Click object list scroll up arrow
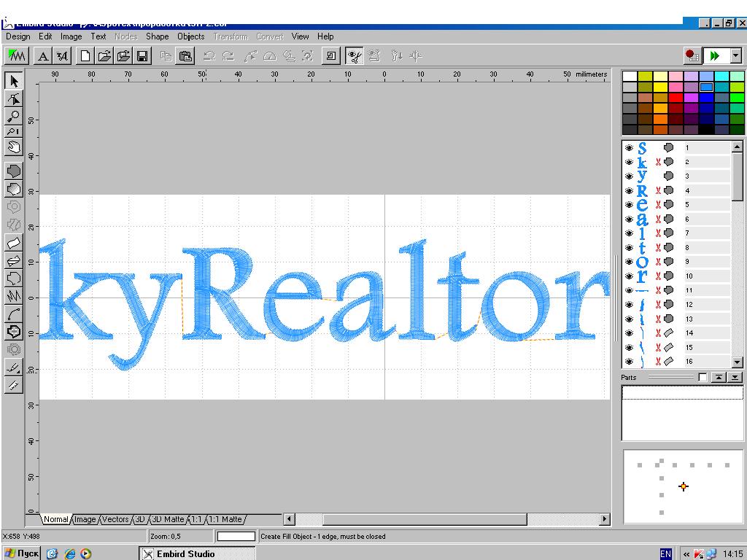The height and width of the screenshot is (560, 747). pyautogui.click(x=737, y=147)
